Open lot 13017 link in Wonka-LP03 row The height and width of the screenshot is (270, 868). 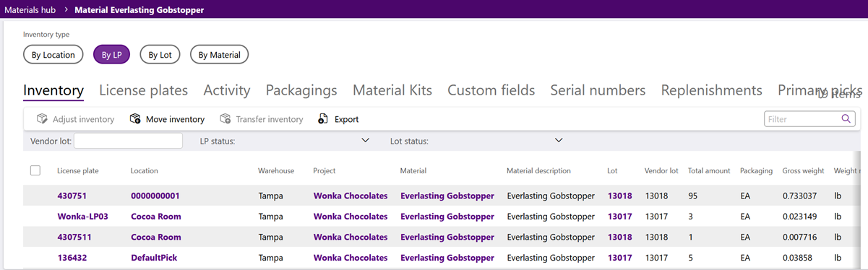click(620, 216)
